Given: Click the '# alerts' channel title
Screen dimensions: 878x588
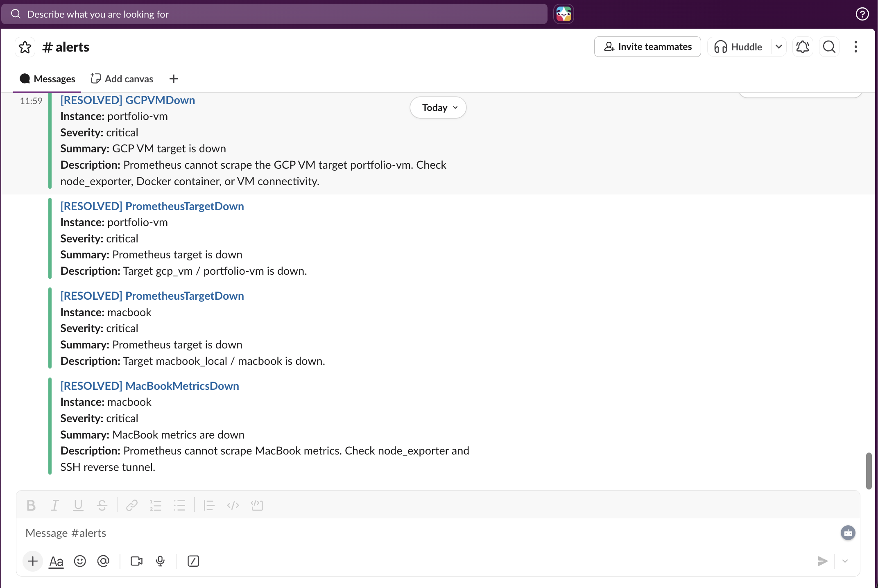Looking at the screenshot, I should point(66,47).
